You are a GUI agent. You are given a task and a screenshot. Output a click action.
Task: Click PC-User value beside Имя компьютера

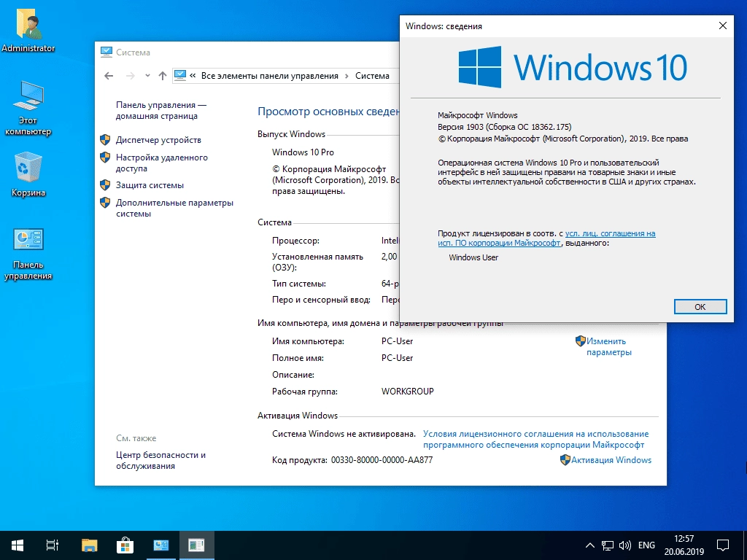[x=397, y=341]
